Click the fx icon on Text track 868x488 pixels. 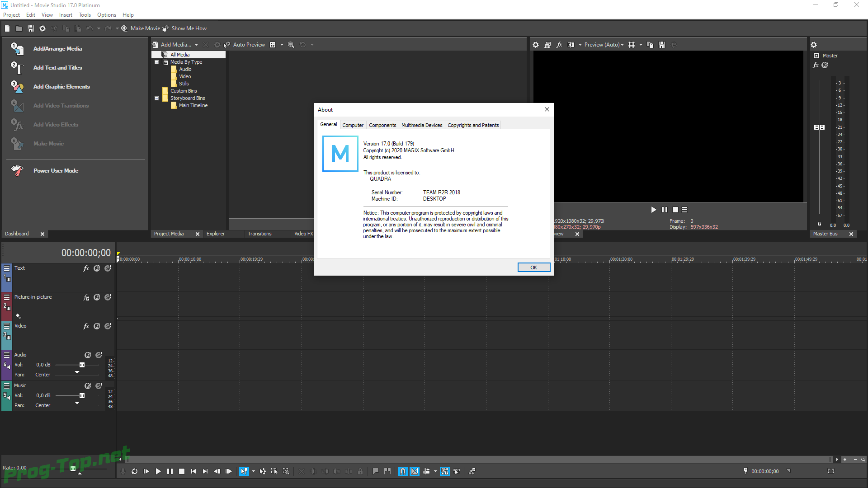click(x=85, y=268)
